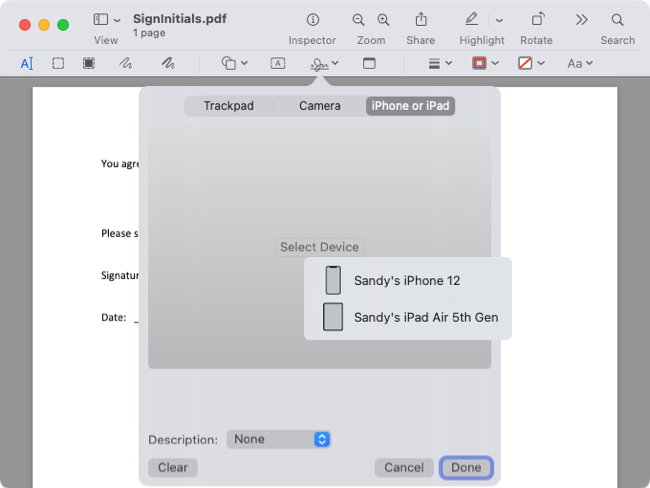The width and height of the screenshot is (650, 488).
Task: Open the Shapes tool menu
Action: pos(234,63)
